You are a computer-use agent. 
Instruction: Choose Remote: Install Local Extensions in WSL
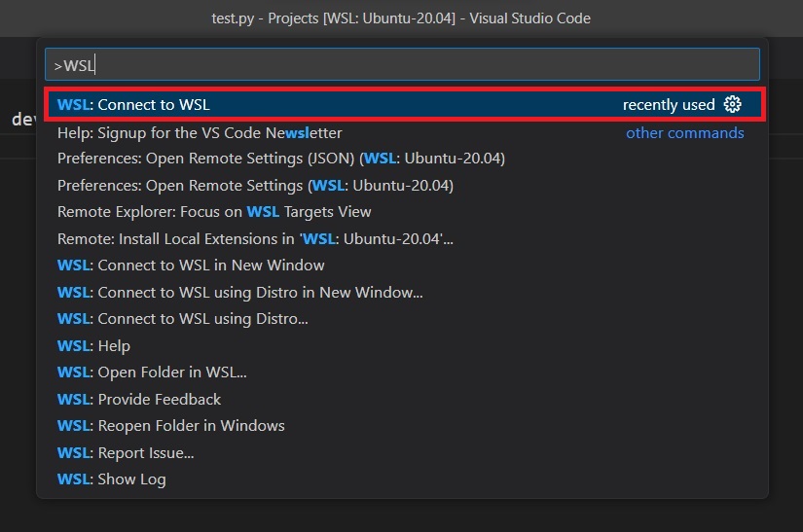402,239
